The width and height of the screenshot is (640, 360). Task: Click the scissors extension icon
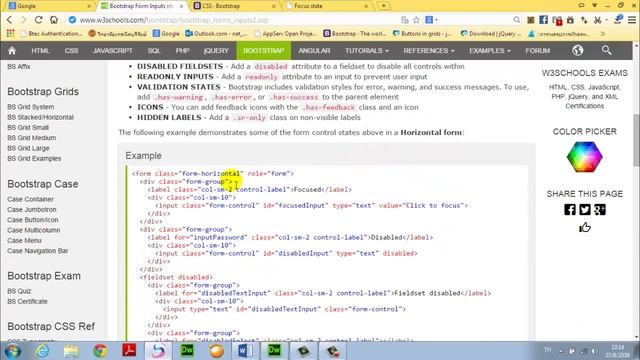598,20
